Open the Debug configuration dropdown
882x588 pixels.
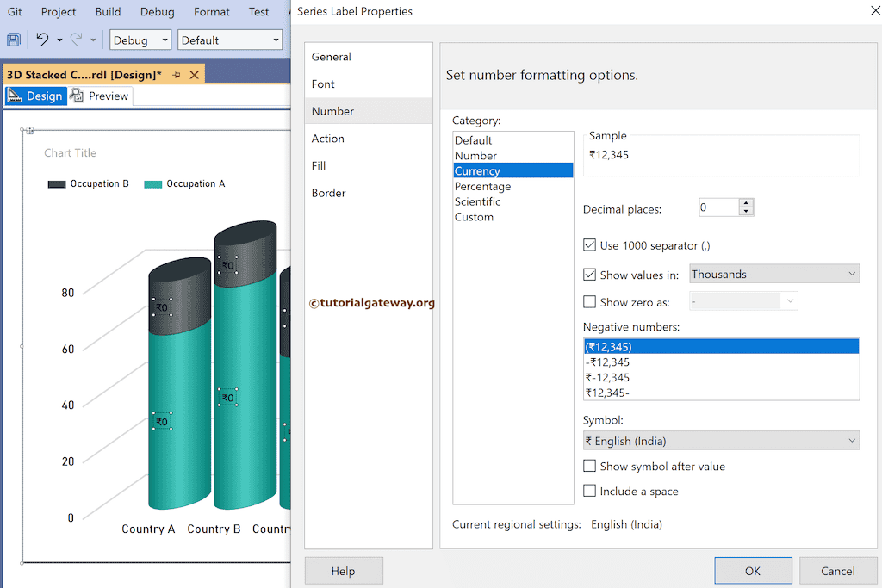coord(141,40)
